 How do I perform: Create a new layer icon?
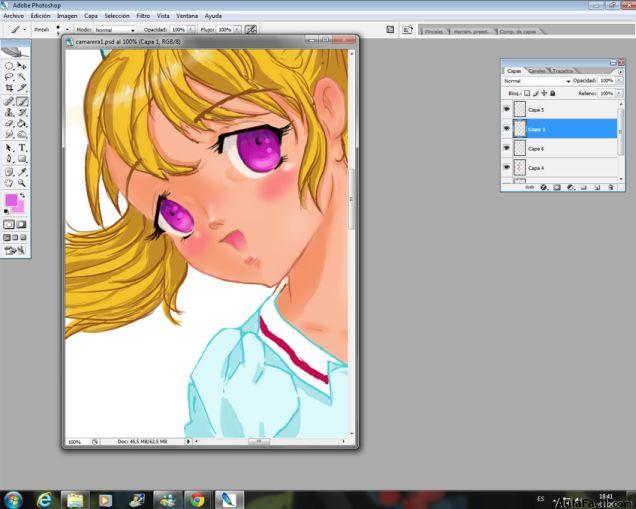tap(597, 187)
